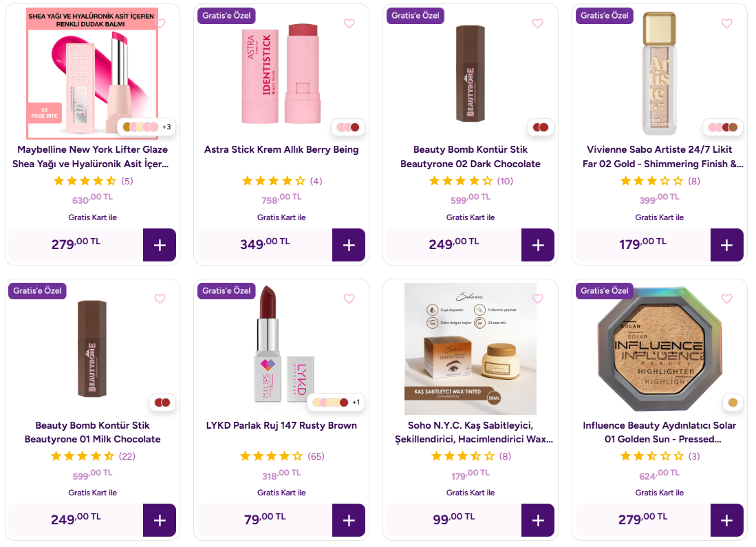The image size is (756, 547).
Task: Open Influence Beauty Aydınlatıcı Solar product link
Action: coord(659,432)
